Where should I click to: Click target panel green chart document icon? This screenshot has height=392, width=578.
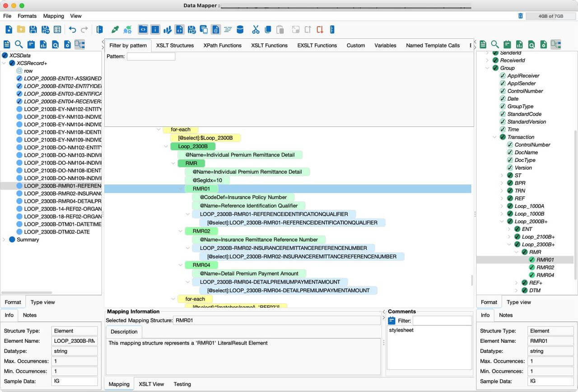tap(519, 44)
